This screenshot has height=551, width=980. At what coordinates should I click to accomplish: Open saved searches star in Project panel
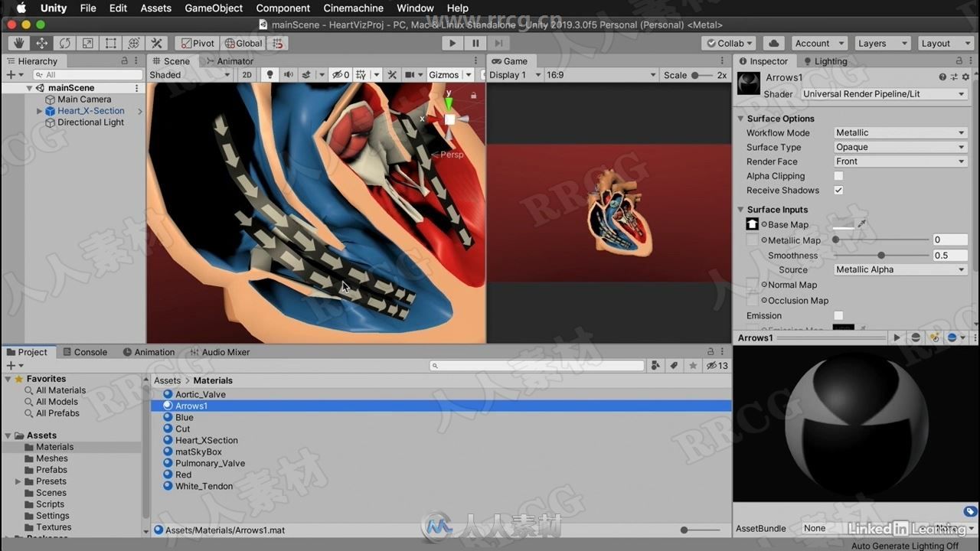[x=693, y=366]
